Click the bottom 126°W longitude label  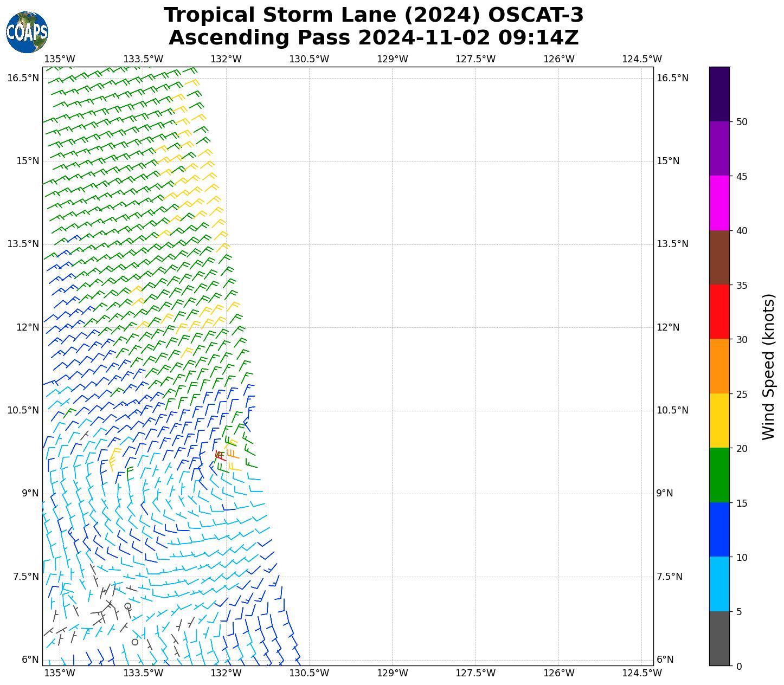(x=558, y=673)
